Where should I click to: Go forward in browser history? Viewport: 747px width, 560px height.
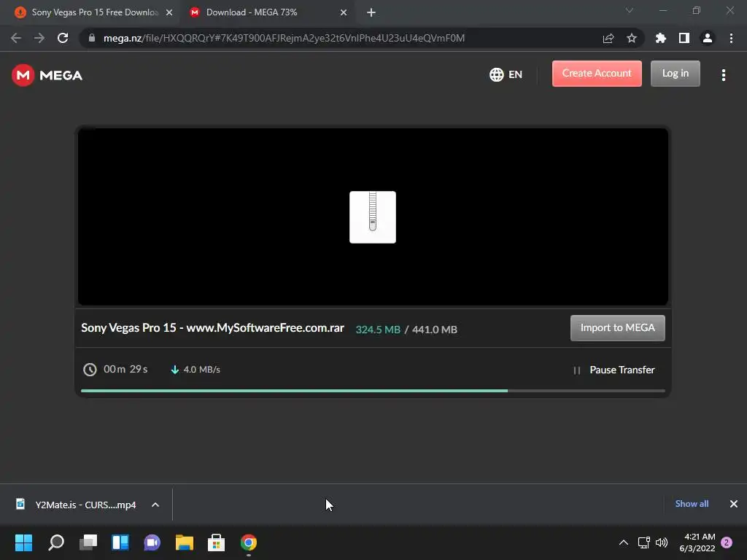(39, 38)
